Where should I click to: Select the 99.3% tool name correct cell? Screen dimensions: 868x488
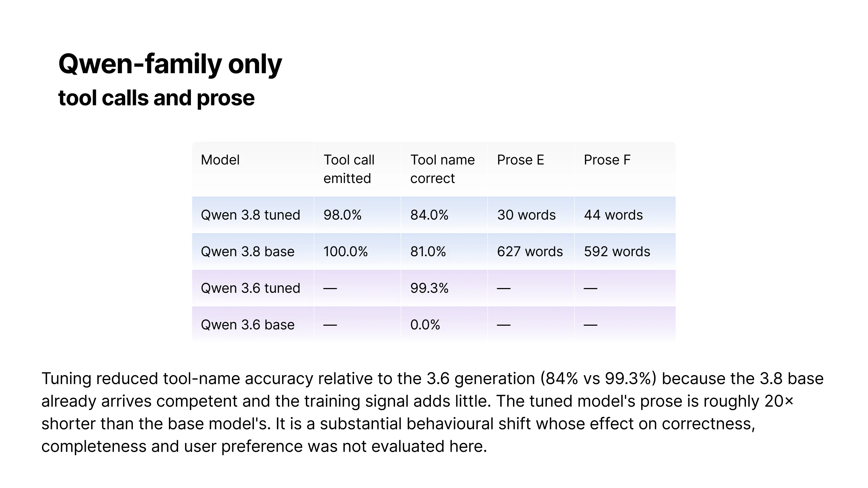click(429, 288)
